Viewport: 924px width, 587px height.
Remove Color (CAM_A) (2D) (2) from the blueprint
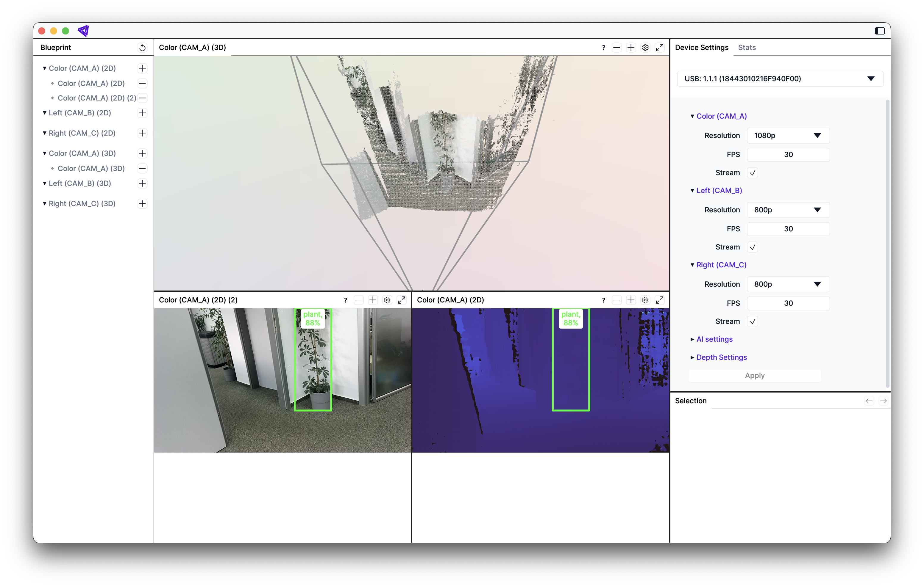pyautogui.click(x=142, y=98)
